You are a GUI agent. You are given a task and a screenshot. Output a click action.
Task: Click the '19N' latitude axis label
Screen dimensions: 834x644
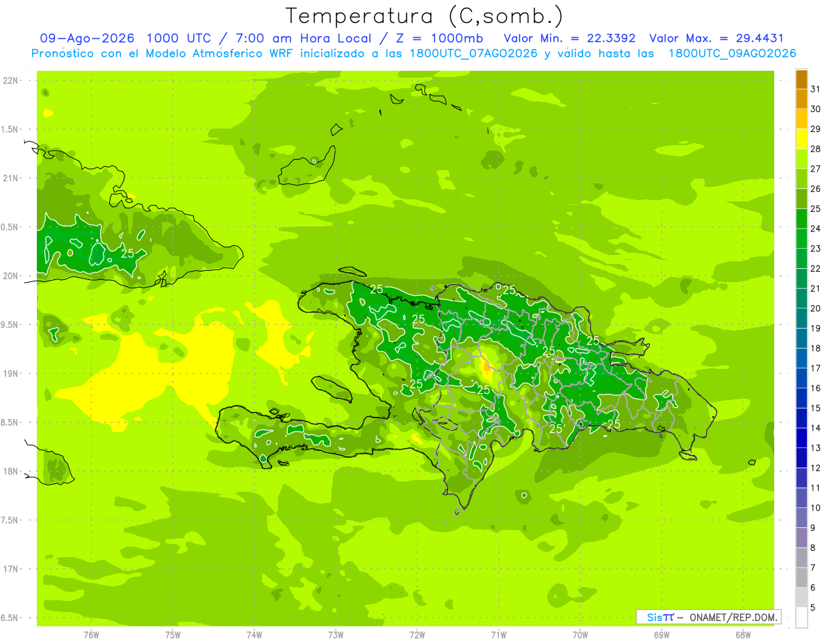10,373
